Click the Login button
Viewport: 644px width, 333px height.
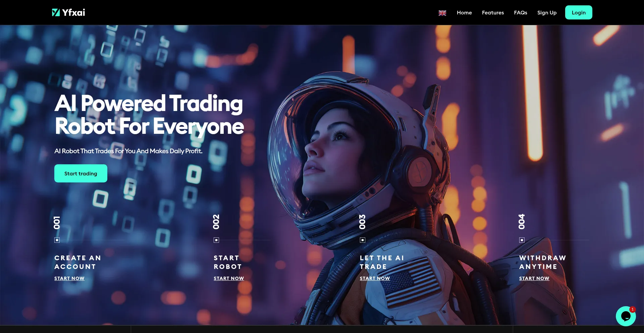578,12
